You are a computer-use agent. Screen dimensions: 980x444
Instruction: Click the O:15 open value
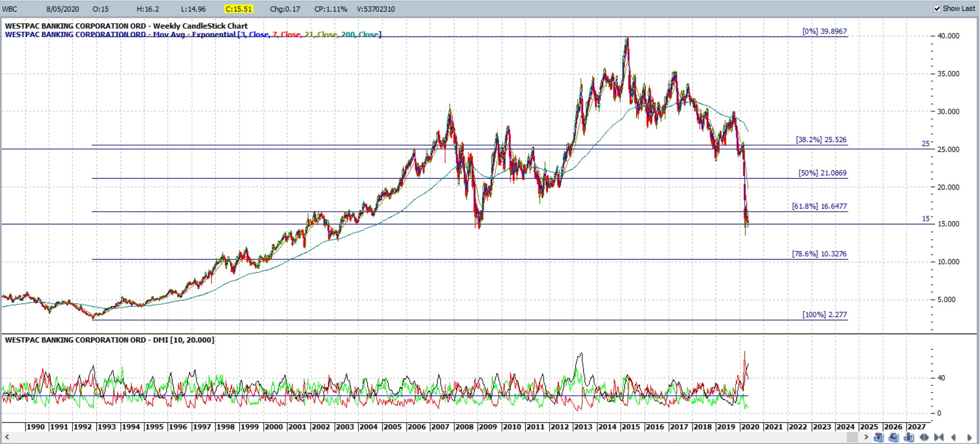click(x=100, y=9)
